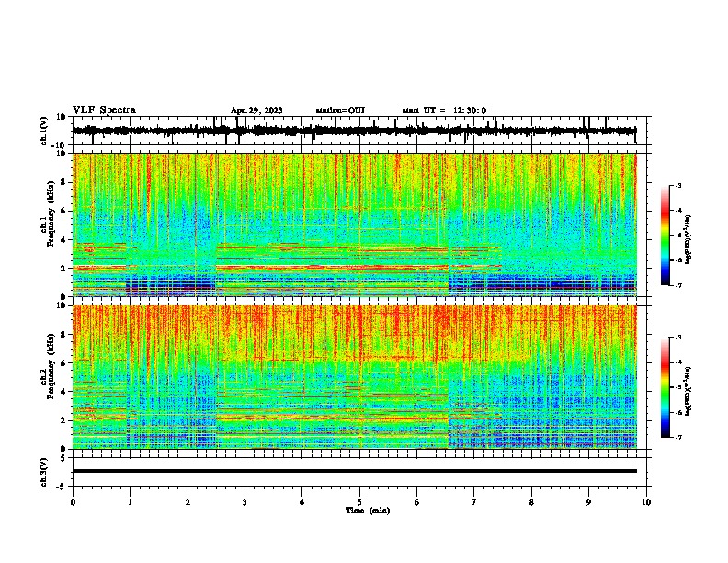Click the ch.2 "Frequency (kHz)" axis label
Viewport: 728px width, 563px height.
(x=51, y=365)
